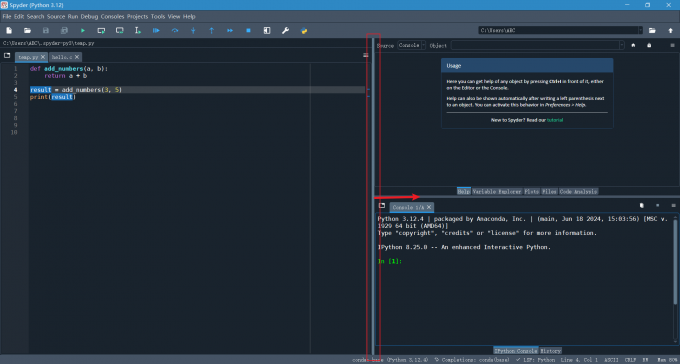Image resolution: width=680 pixels, height=364 pixels.
Task: Open Help pane options menu
Action: [x=673, y=45]
